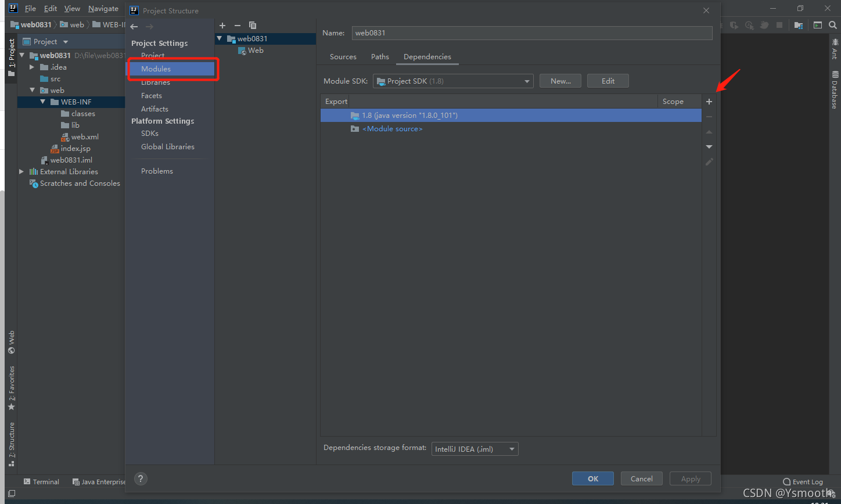This screenshot has width=841, height=504.
Task: Select the Module source dependency row
Action: tap(511, 129)
